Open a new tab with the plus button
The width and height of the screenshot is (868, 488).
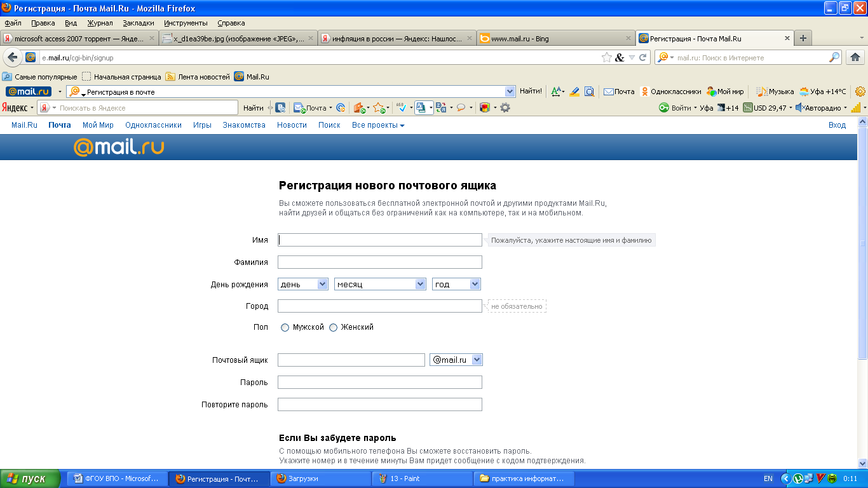pos(803,38)
